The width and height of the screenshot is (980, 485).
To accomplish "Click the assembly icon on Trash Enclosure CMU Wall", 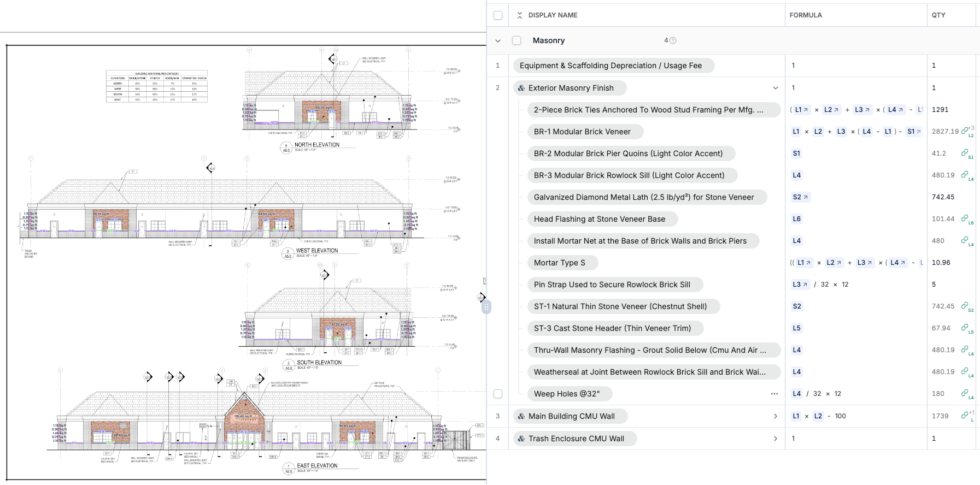I will (x=521, y=439).
